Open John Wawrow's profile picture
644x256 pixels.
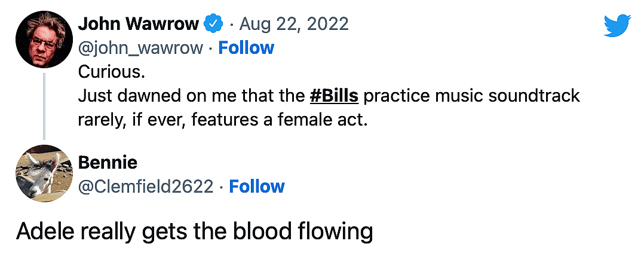[x=44, y=39]
